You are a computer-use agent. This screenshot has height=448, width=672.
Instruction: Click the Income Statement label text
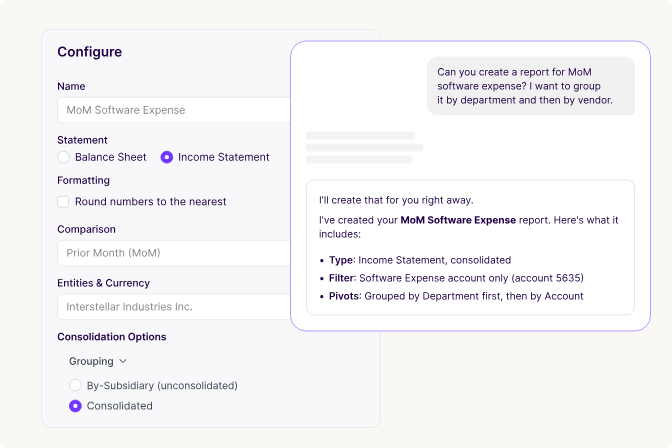[224, 157]
